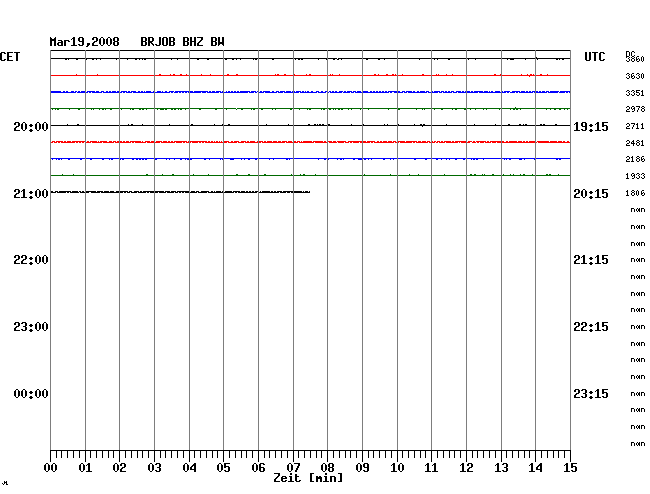
Task: Click minute tick label 03
Action: pos(155,468)
